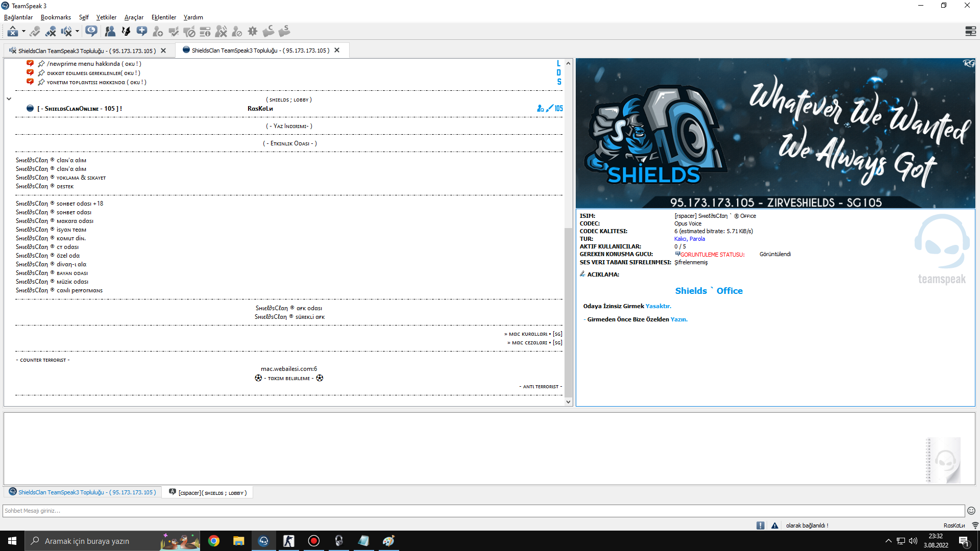Image resolution: width=980 pixels, height=551 pixels.
Task: Close the first ShieldsClan server tab
Action: [163, 51]
